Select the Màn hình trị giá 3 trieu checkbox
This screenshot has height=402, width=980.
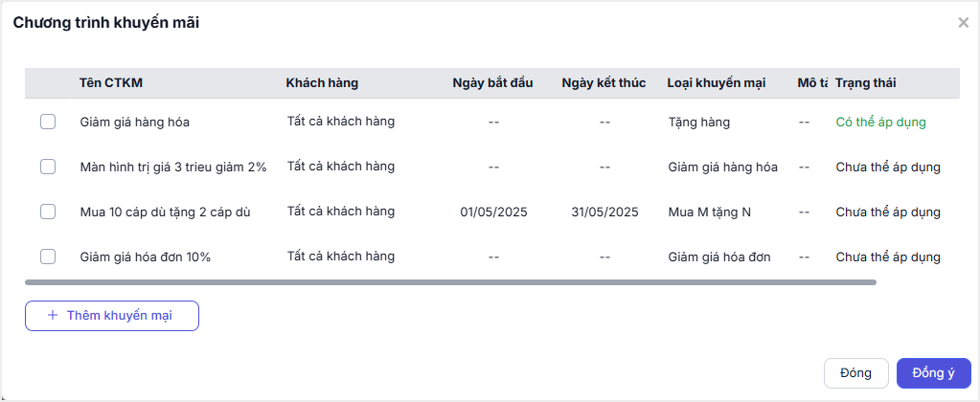[x=48, y=167]
